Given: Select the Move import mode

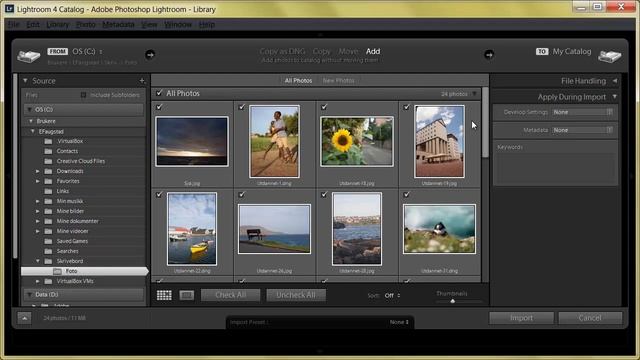Looking at the screenshot, I should (348, 51).
